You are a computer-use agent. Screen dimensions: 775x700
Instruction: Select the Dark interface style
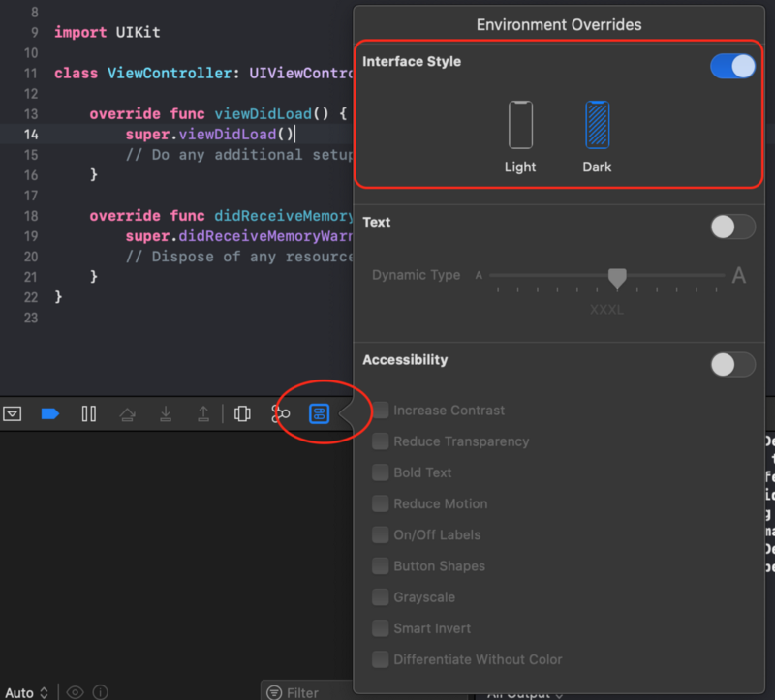pos(597,126)
